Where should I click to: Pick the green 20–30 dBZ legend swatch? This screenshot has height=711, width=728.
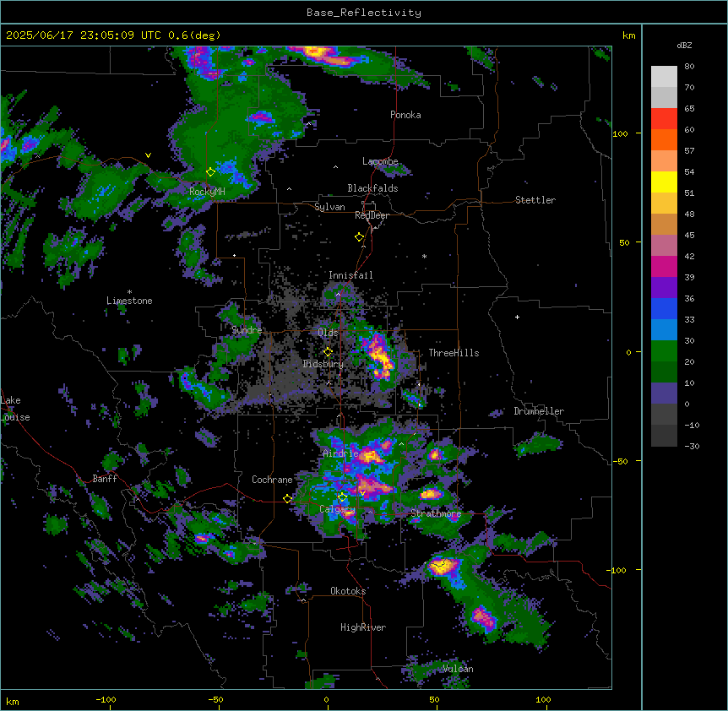tap(664, 351)
